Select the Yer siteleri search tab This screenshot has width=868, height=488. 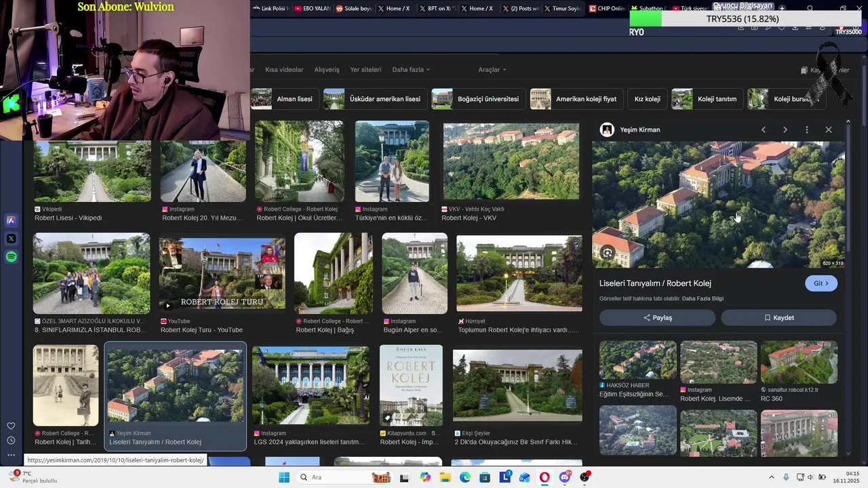coord(366,70)
